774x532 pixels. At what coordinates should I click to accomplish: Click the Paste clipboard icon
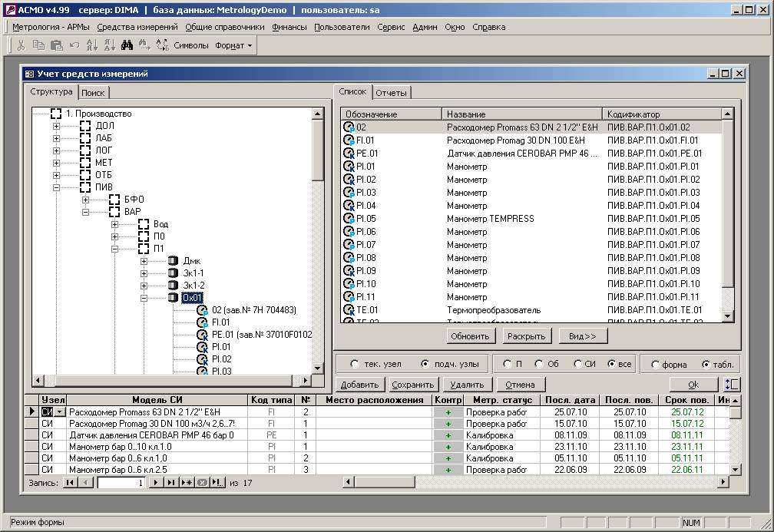pos(56,45)
